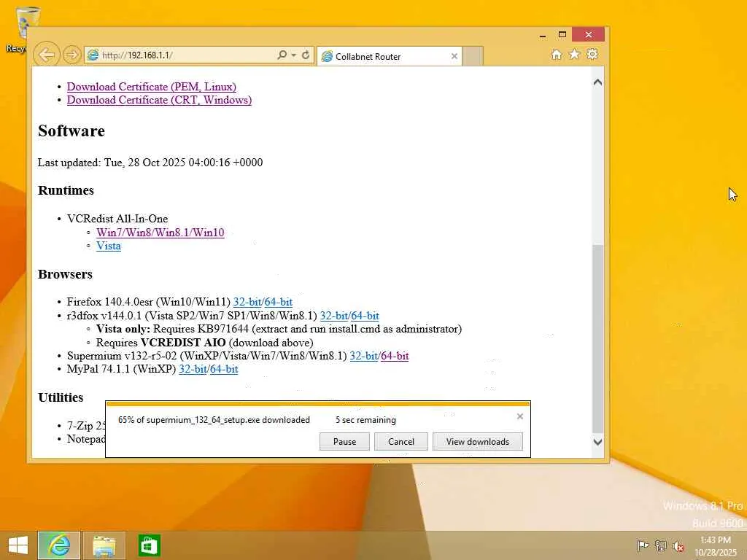
Task: Click the scrollbar down arrow
Action: (597, 442)
